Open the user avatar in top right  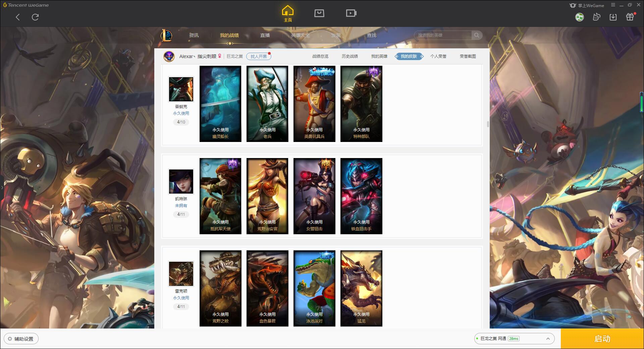point(580,17)
